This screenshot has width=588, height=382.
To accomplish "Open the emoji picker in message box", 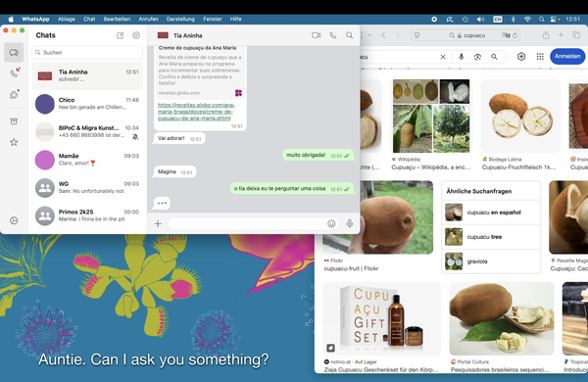I will 331,223.
